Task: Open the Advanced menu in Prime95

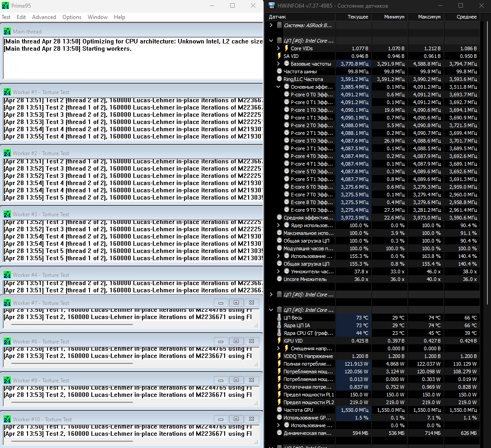Action: click(x=44, y=17)
